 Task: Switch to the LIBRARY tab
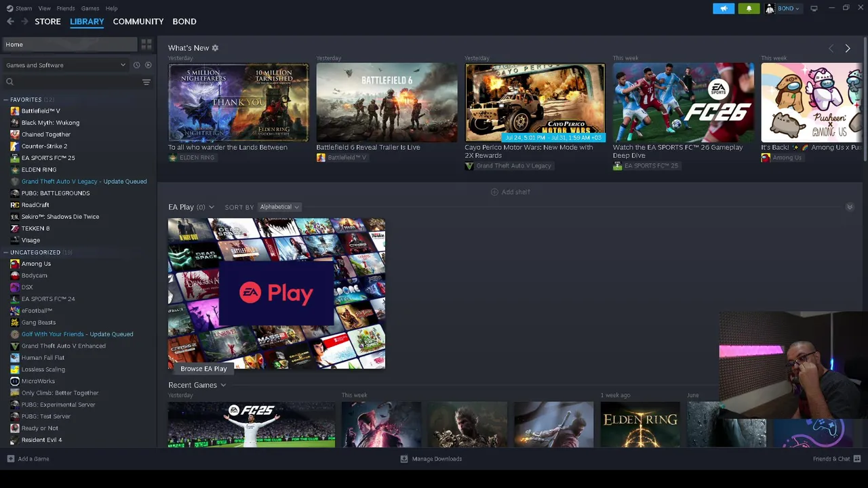pyautogui.click(x=87, y=22)
